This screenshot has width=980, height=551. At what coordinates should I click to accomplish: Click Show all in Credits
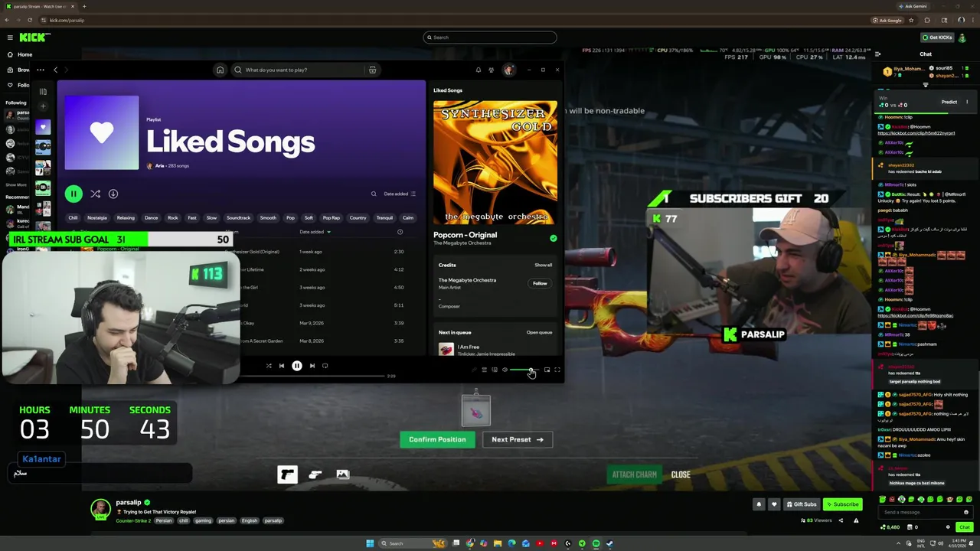tap(543, 265)
